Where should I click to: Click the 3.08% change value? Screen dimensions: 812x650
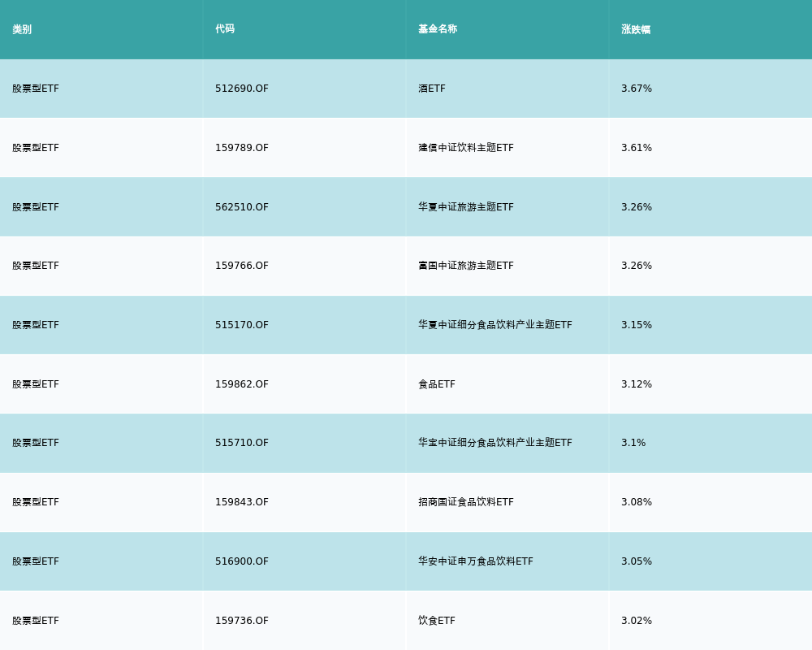point(637,502)
